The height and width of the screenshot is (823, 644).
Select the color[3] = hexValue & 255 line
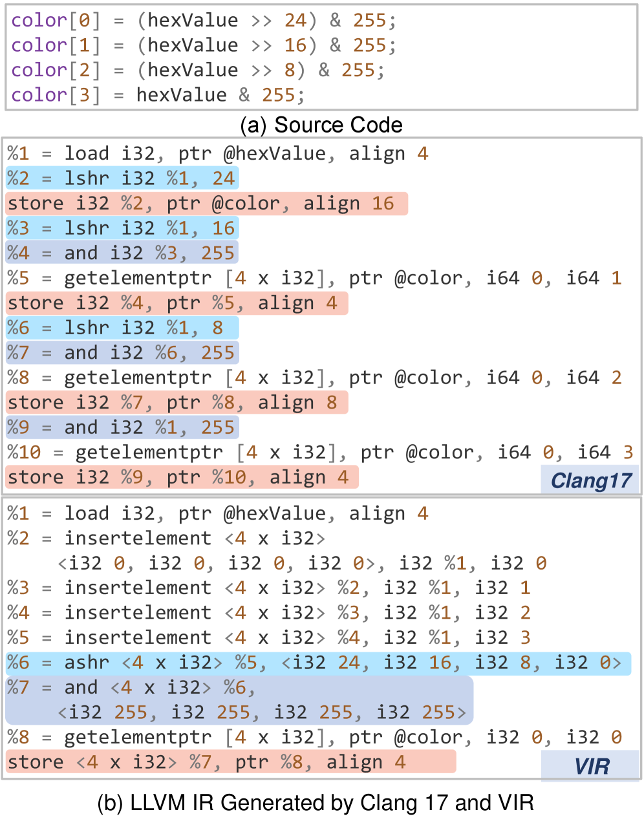(x=158, y=95)
